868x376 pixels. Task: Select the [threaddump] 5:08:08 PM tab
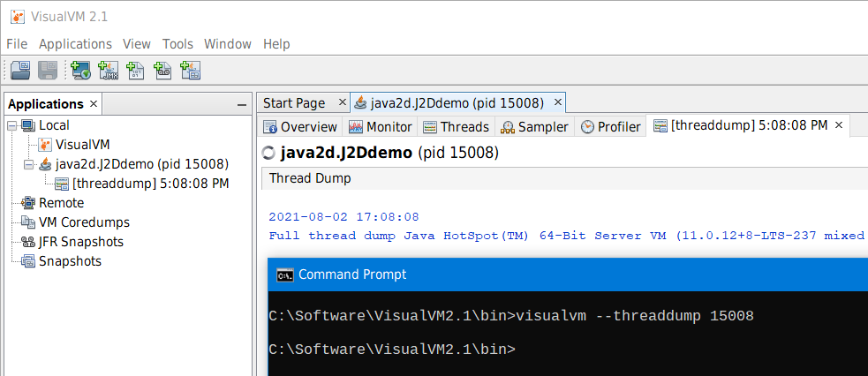pyautogui.click(x=749, y=125)
